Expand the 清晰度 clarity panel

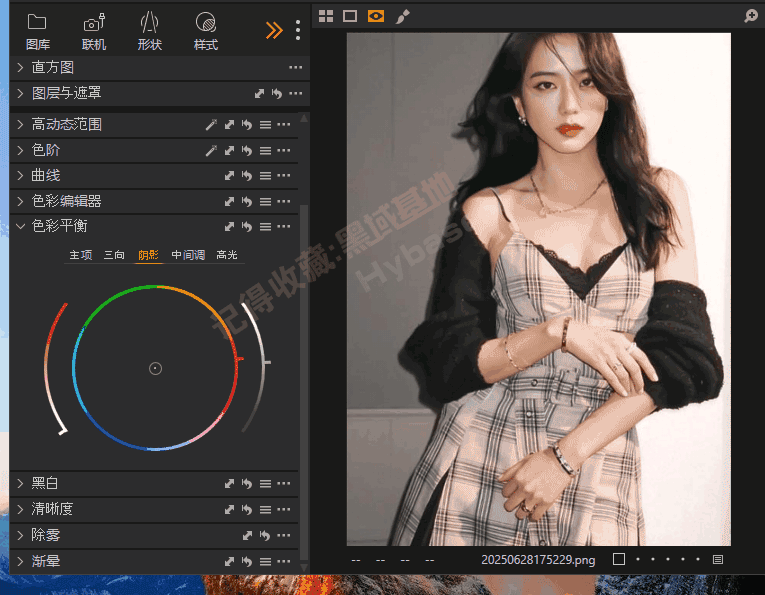[x=20, y=509]
